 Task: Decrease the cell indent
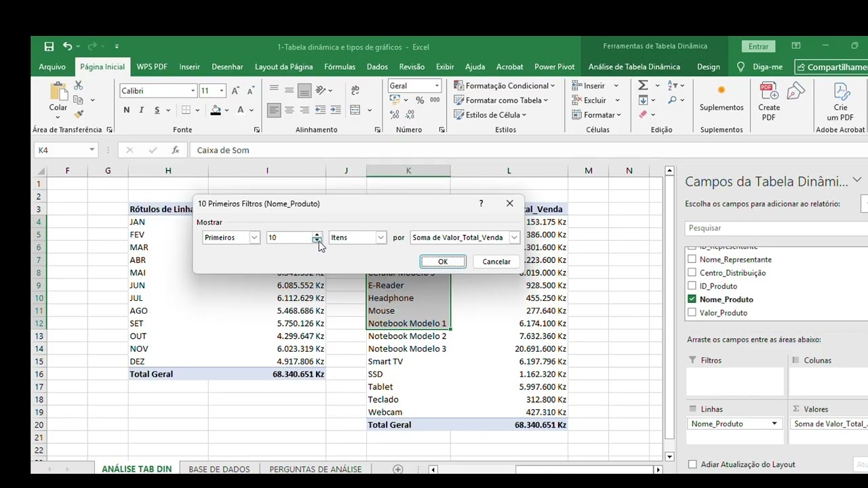point(320,110)
